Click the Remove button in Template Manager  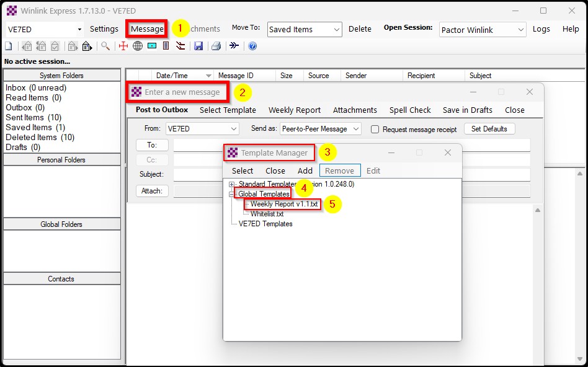point(339,170)
